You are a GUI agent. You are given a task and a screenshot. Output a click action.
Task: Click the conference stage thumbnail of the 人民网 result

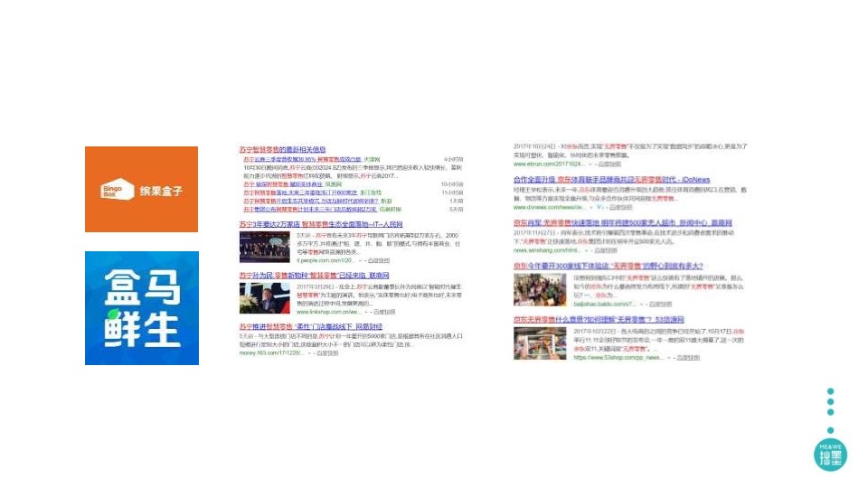point(265,247)
